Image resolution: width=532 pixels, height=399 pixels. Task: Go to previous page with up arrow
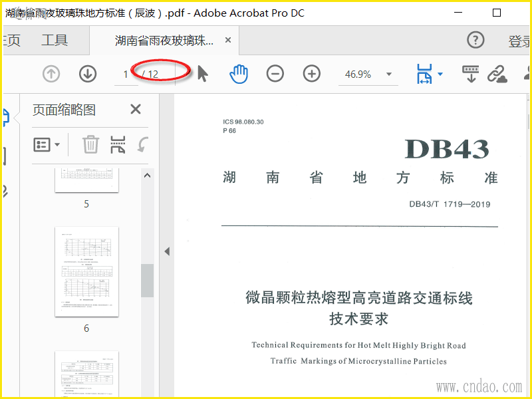[x=51, y=74]
